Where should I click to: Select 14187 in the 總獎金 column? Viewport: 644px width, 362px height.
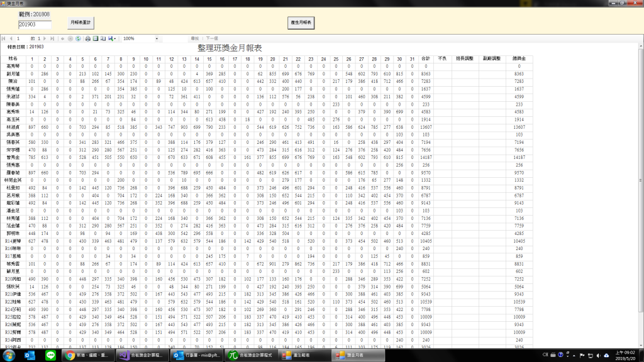click(519, 158)
